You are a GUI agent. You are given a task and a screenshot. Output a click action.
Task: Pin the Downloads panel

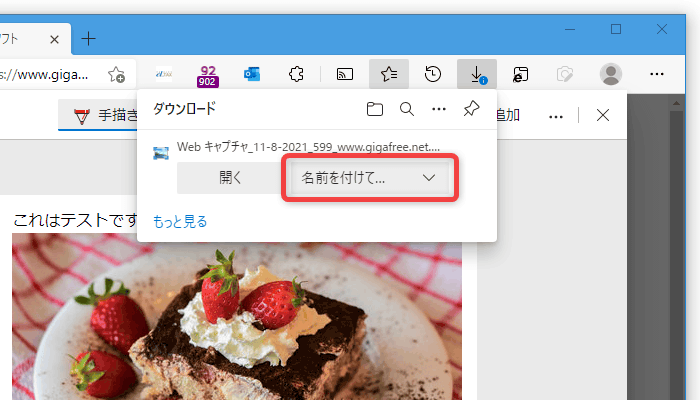click(471, 108)
